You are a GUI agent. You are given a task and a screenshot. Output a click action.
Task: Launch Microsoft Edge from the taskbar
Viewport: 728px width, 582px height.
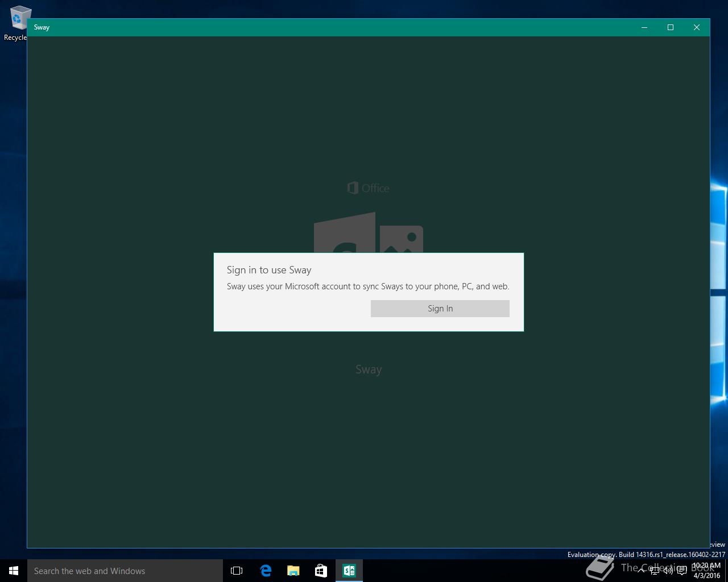click(x=265, y=571)
